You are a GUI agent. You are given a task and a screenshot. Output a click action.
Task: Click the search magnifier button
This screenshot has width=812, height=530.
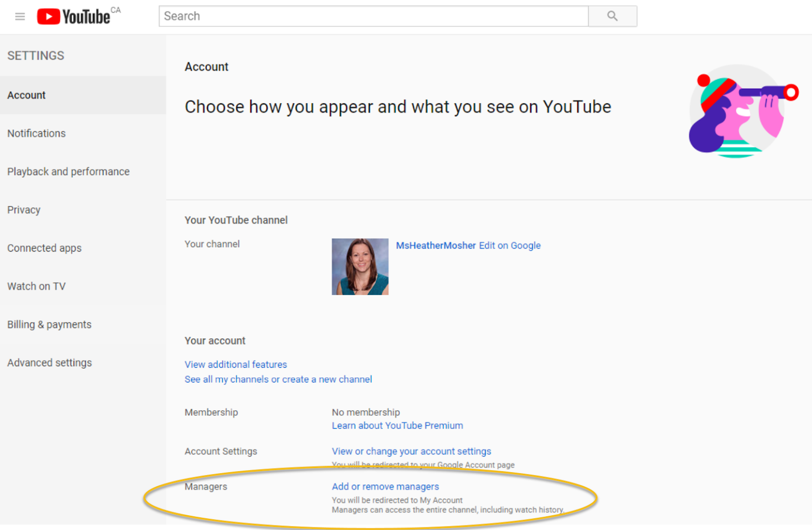[x=613, y=16]
